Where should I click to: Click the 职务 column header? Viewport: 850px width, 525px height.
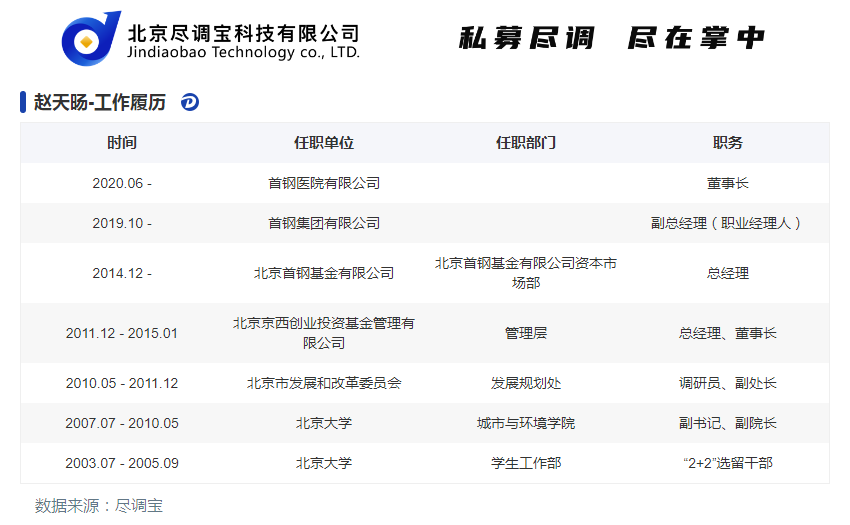point(727,143)
